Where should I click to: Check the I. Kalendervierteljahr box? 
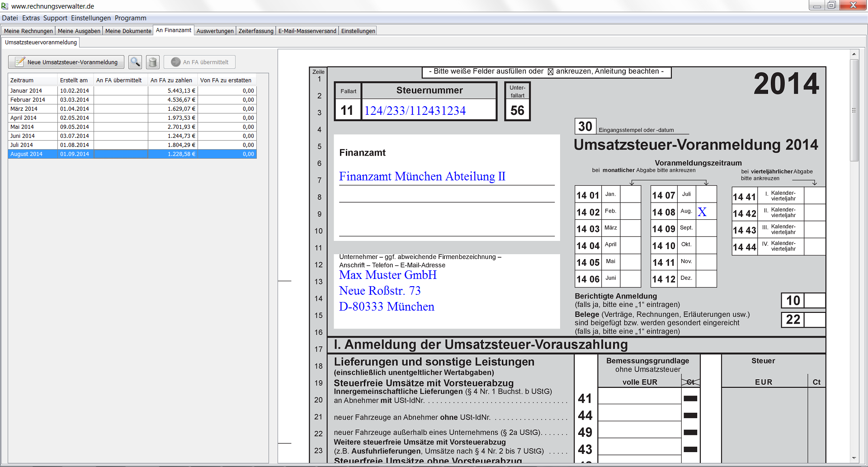click(x=815, y=196)
